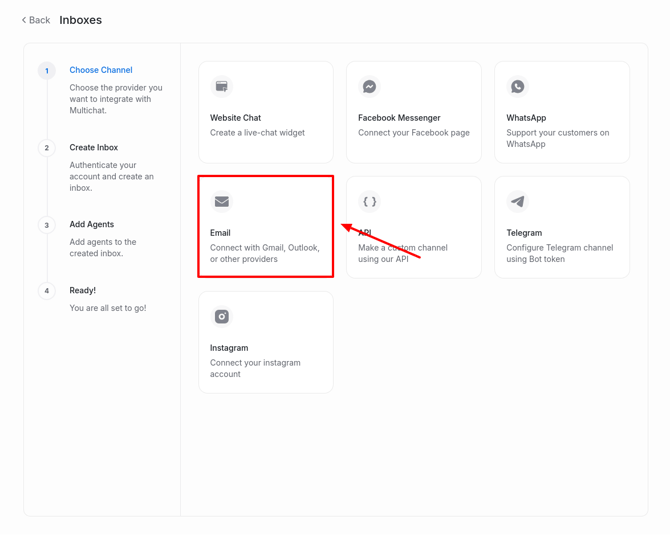The width and height of the screenshot is (670, 537).
Task: Click step number 3 circle
Action: coord(47,225)
